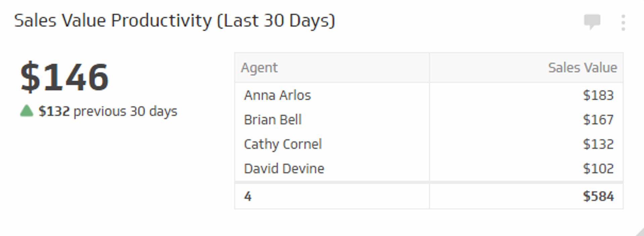Click the green upward trend triangle
This screenshot has width=644, height=236.
coord(26,111)
